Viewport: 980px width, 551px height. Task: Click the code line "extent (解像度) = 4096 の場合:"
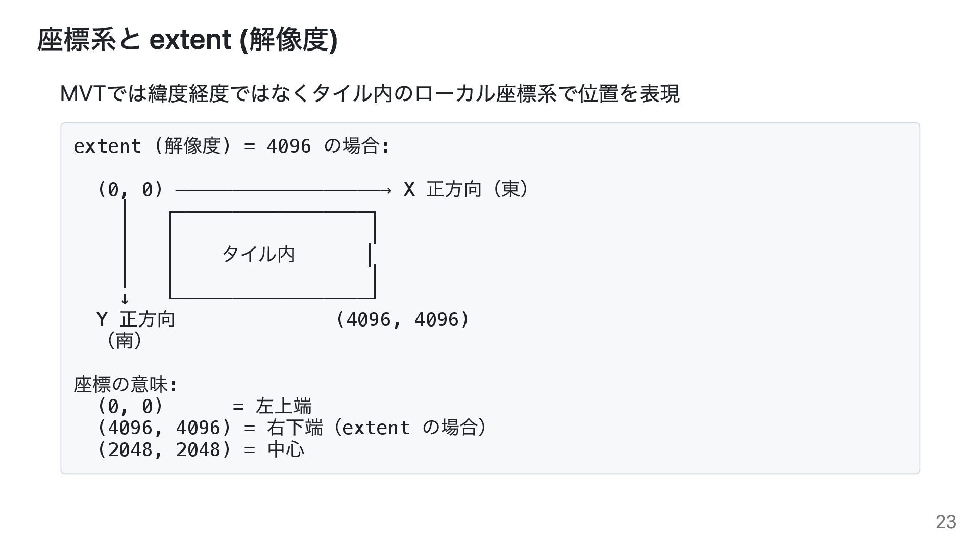coord(231,146)
